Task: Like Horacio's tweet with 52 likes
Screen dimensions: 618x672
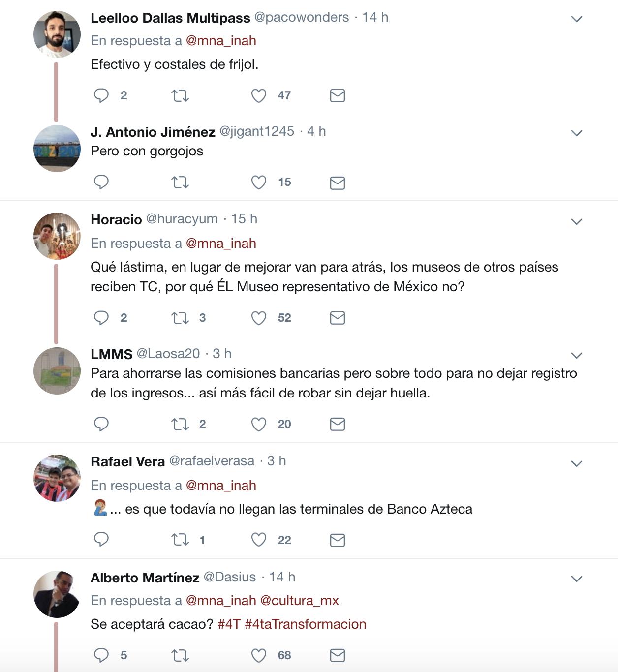Action: [259, 318]
